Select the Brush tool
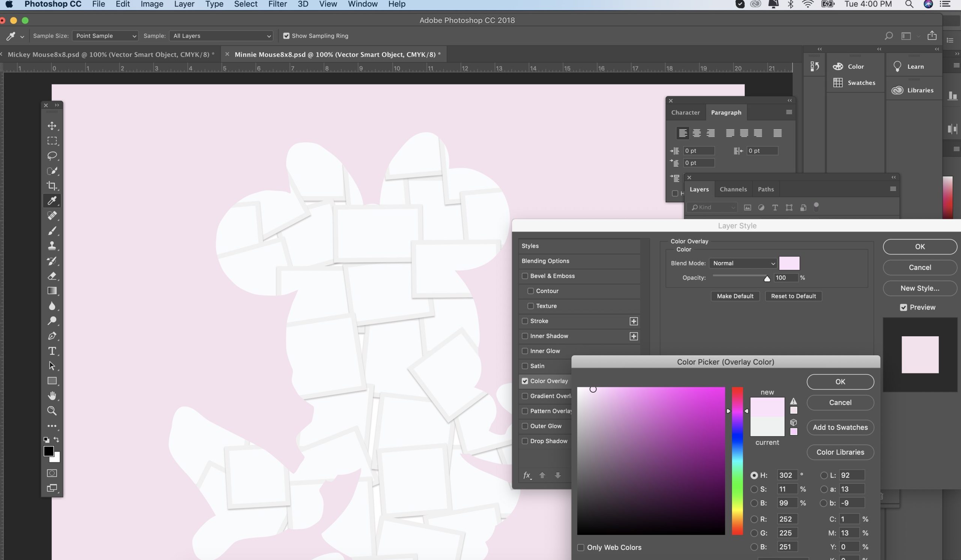Image resolution: width=961 pixels, height=560 pixels. [52, 230]
